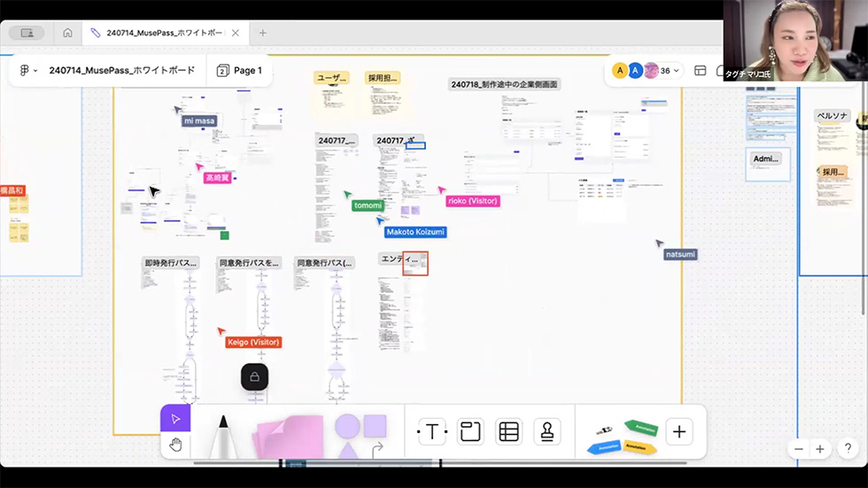This screenshot has width=868, height=488.
Task: Zoom in with the plus button
Action: coord(820,449)
